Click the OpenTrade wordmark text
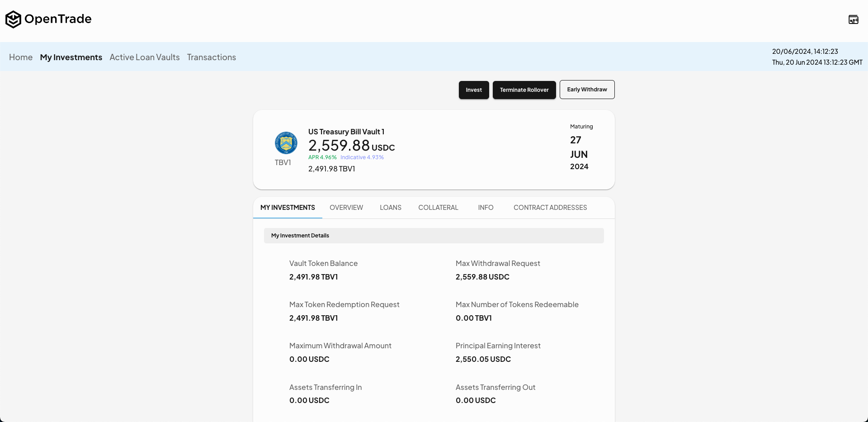The image size is (868, 422). coord(58,19)
